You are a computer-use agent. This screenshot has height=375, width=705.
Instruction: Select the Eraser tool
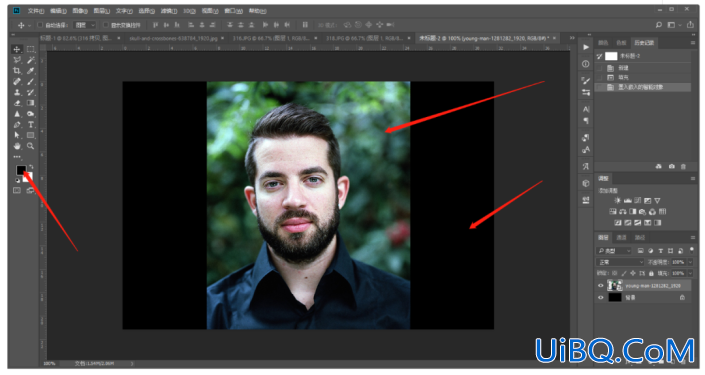point(17,103)
